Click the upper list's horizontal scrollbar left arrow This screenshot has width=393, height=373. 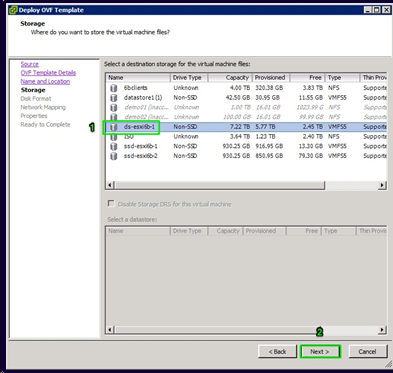tap(110, 185)
